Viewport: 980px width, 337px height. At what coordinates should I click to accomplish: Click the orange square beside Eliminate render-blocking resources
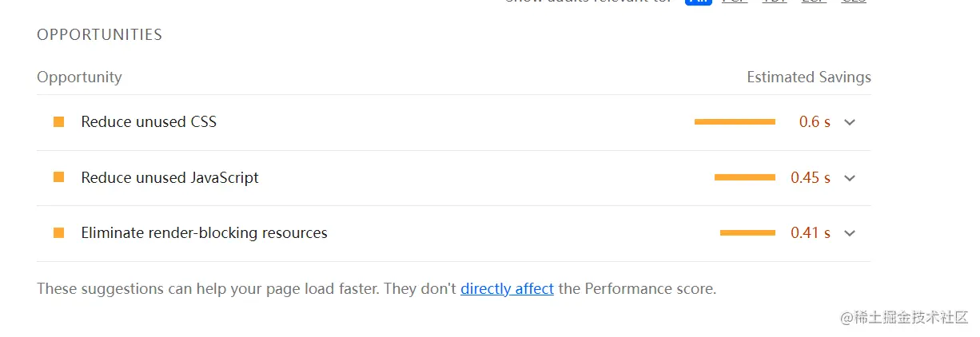click(58, 233)
